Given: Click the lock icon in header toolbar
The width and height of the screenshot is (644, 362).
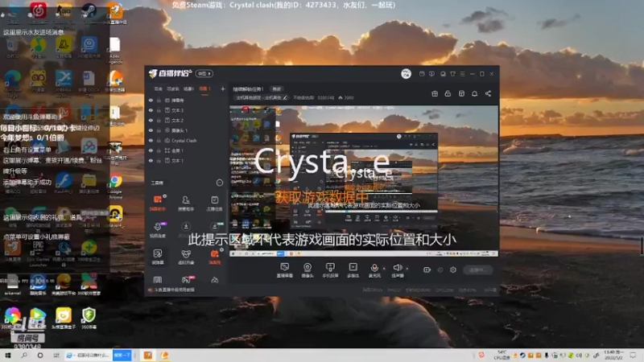Looking at the screenshot, I should tap(448, 93).
